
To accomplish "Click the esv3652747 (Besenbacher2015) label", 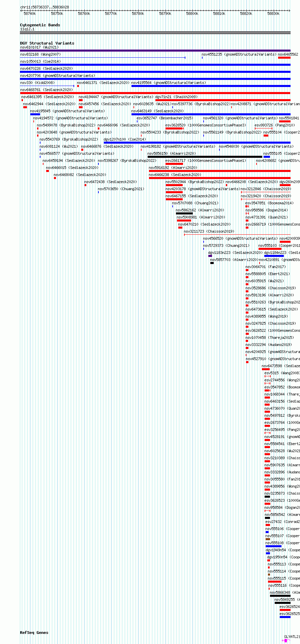I will pyautogui.click(x=165, y=118).
